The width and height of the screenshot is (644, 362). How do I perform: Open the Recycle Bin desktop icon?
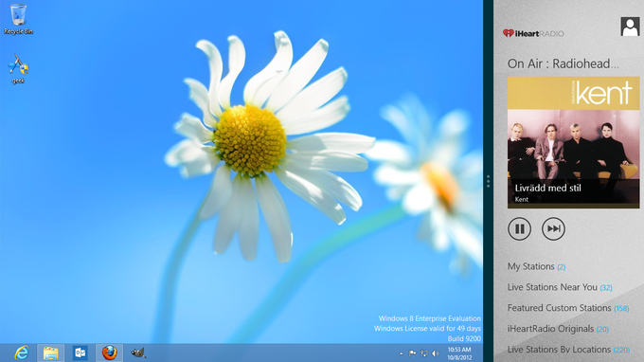tap(18, 19)
